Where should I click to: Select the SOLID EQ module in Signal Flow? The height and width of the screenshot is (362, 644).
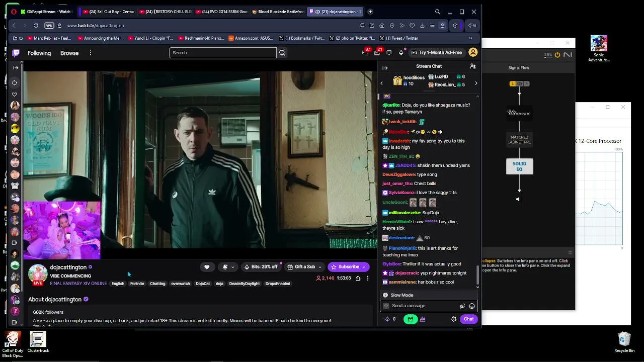point(519,166)
